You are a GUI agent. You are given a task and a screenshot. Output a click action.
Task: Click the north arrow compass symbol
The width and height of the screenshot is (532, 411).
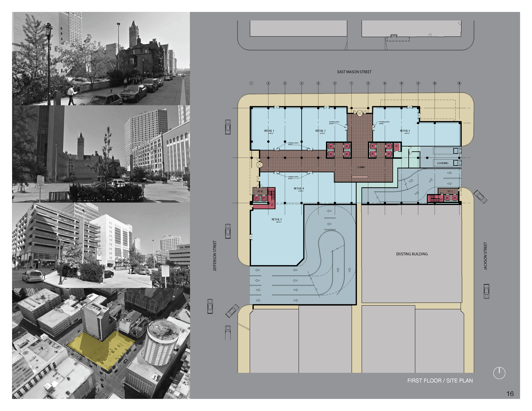(499, 373)
